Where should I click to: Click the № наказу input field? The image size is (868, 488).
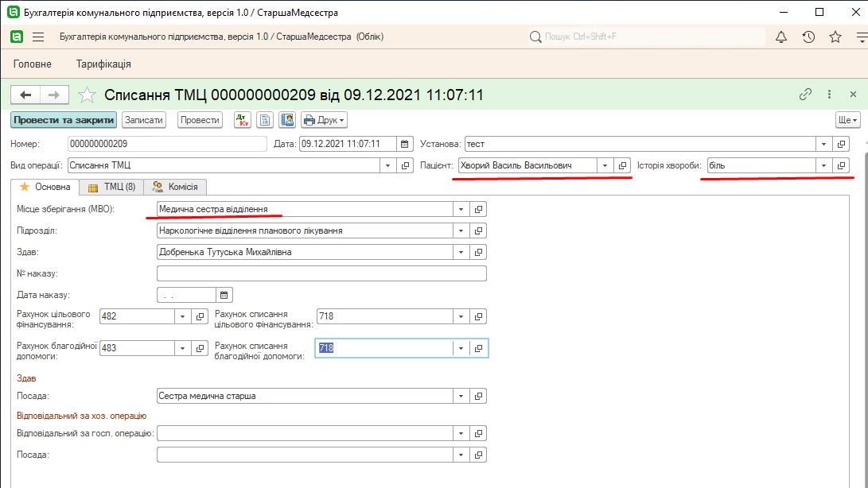click(x=321, y=273)
